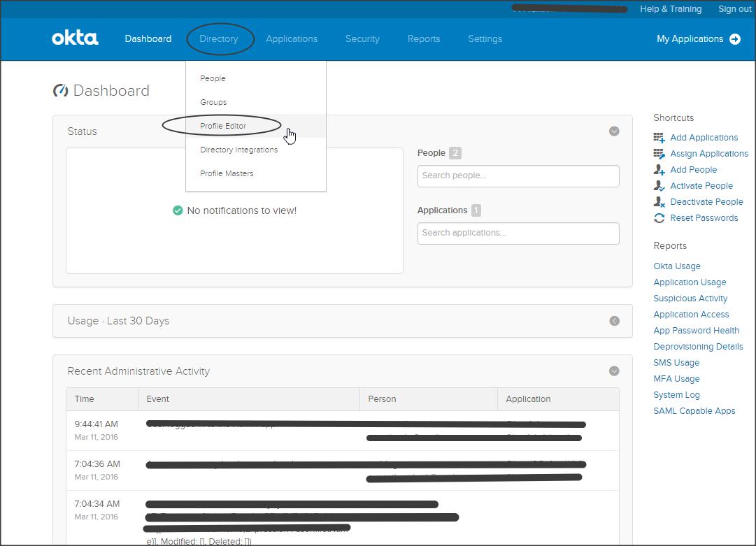
Task: Click the 7:04:34 AM activity timestamp
Action: (97, 503)
